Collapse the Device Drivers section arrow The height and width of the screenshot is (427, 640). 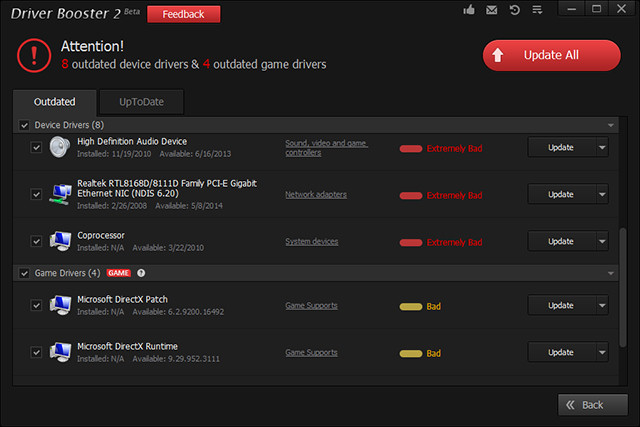(x=611, y=125)
